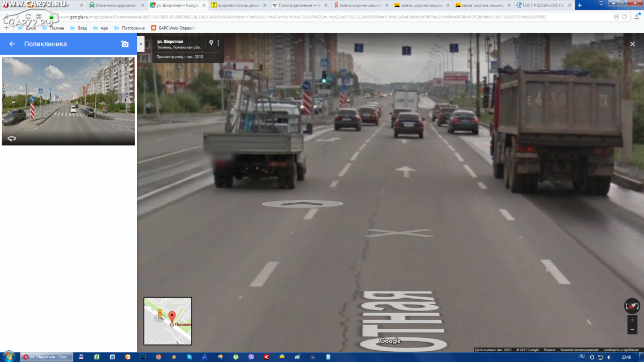Open a new browser tab with plus
Image resolution: width=644 pixels, height=362 pixels.
pos(579,5)
